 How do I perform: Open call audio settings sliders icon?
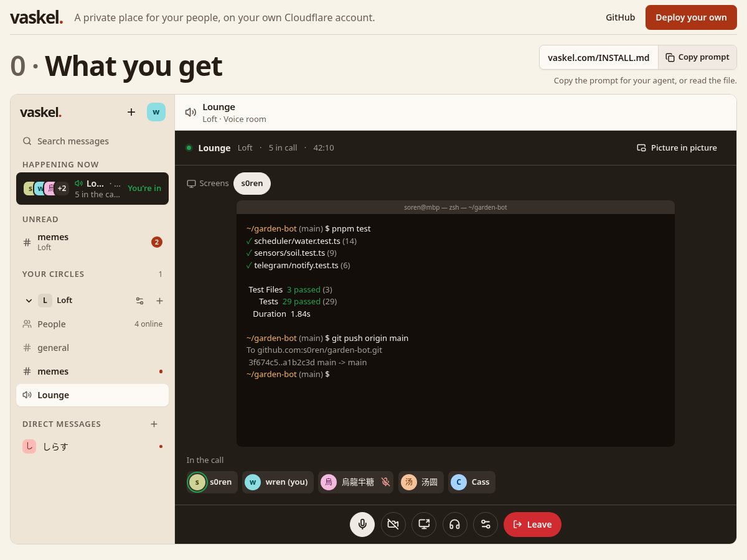tap(486, 524)
